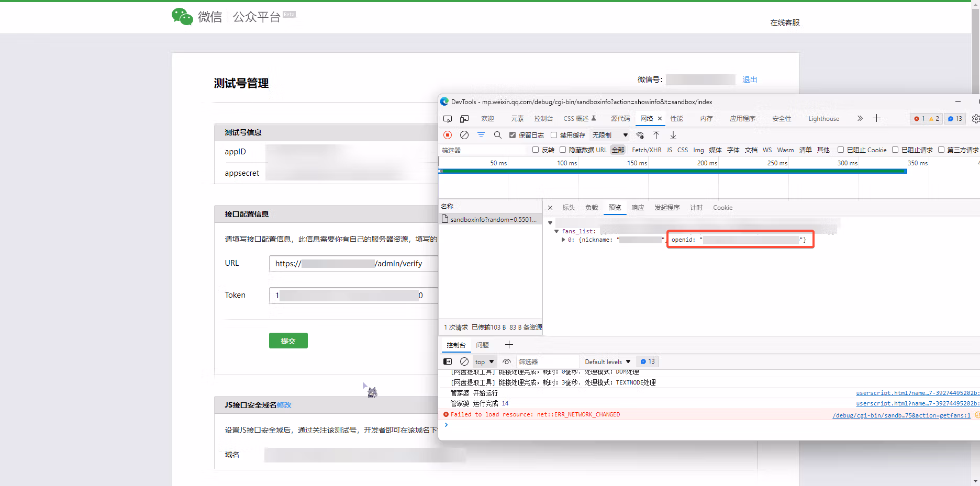Viewport: 980px width, 486px height.
Task: Open the 无限制 throttling dropdown
Action: pyautogui.click(x=610, y=135)
